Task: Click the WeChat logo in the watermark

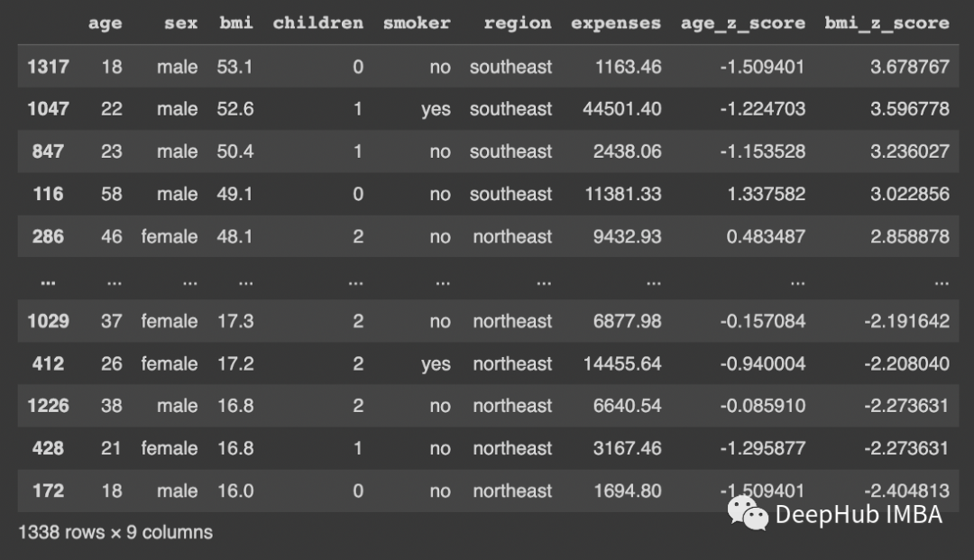Action: [748, 513]
